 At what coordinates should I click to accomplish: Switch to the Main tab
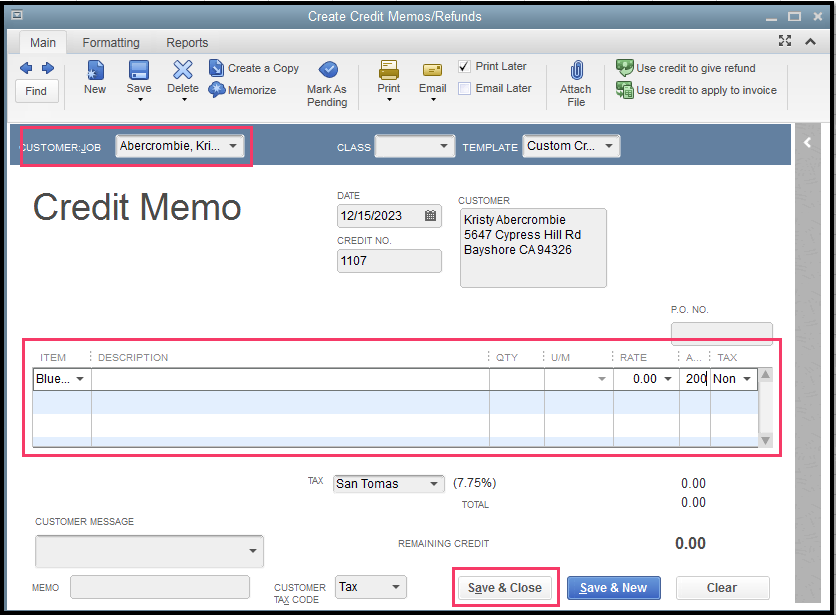coord(43,43)
